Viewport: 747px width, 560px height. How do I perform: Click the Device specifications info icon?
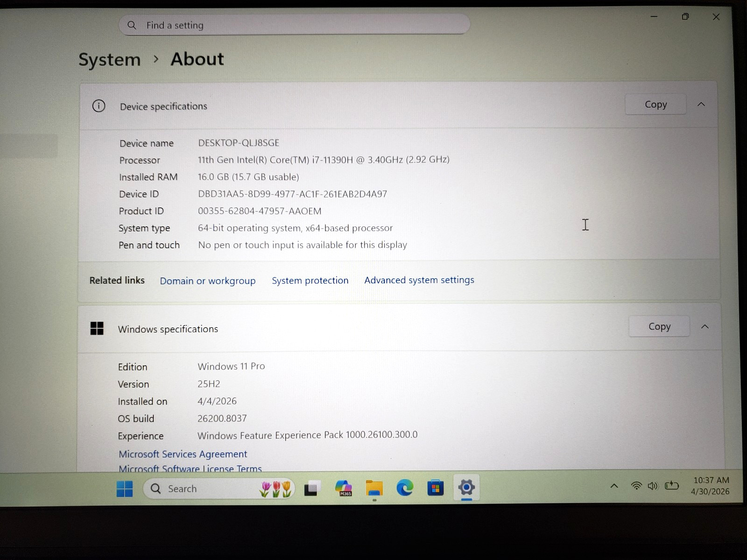click(x=99, y=106)
